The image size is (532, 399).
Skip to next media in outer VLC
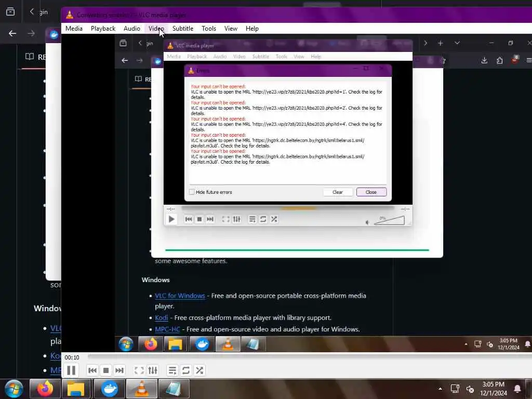click(x=119, y=370)
